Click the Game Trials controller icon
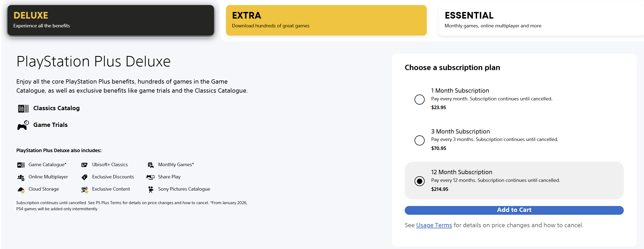The height and width of the screenshot is (249, 644). click(23, 125)
